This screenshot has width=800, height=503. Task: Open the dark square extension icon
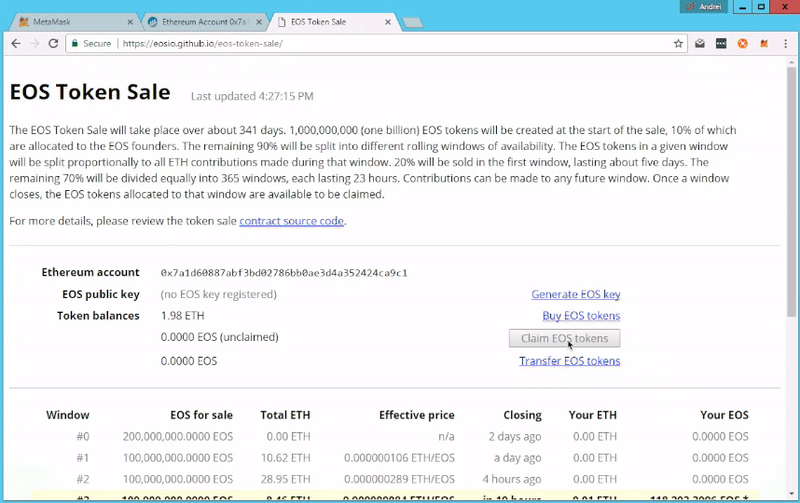(x=721, y=43)
